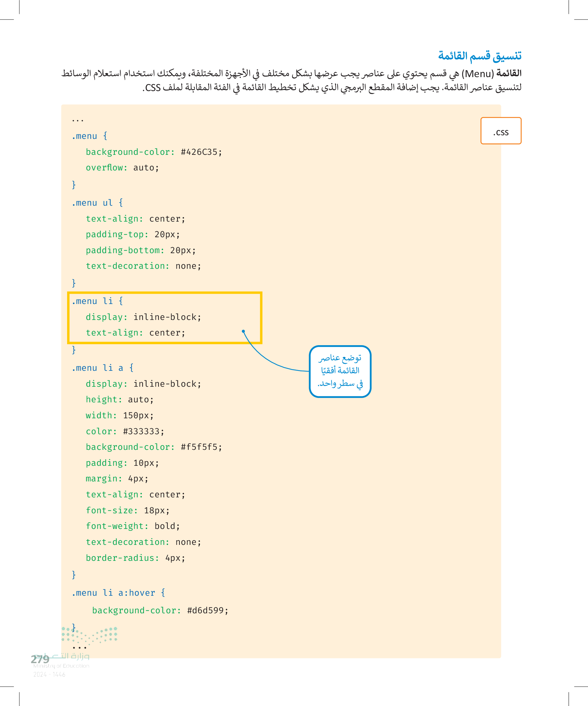Click the Ministry of Education dotted logo
The image size is (588, 706).
[x=89, y=635]
